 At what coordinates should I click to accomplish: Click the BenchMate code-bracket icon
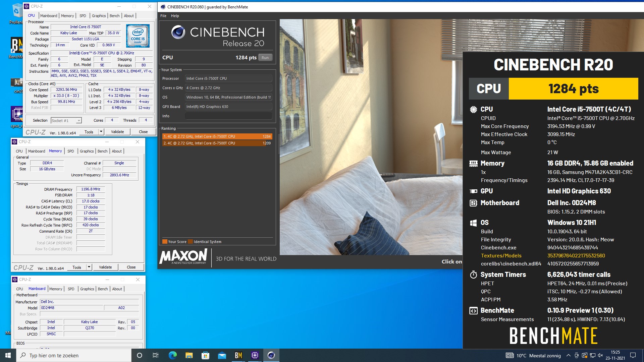tap(473, 311)
